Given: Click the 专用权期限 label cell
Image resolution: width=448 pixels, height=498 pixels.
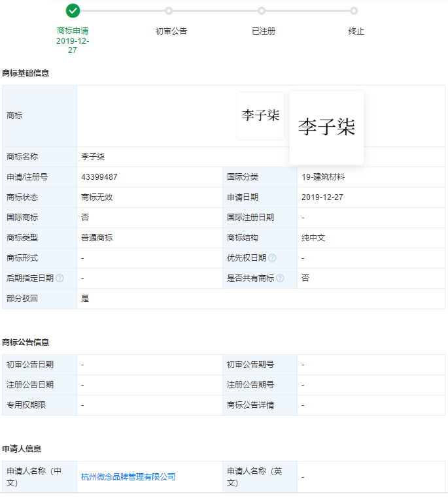Looking at the screenshot, I should (39, 405).
